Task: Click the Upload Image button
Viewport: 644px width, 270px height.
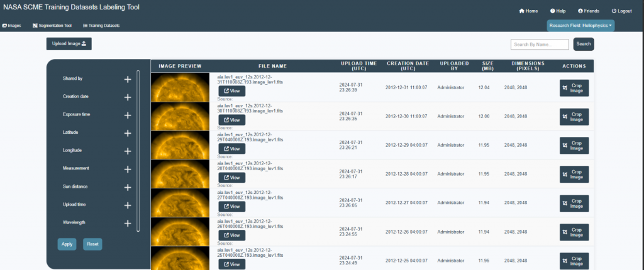Action: 69,44
